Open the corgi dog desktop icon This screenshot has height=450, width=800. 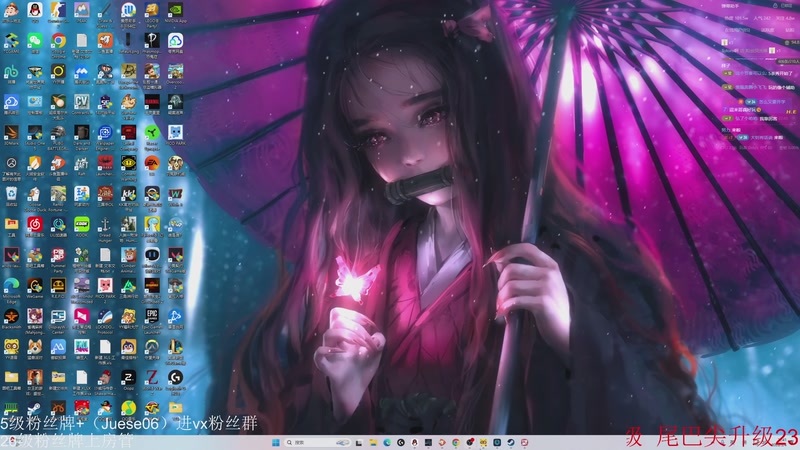coord(35,347)
